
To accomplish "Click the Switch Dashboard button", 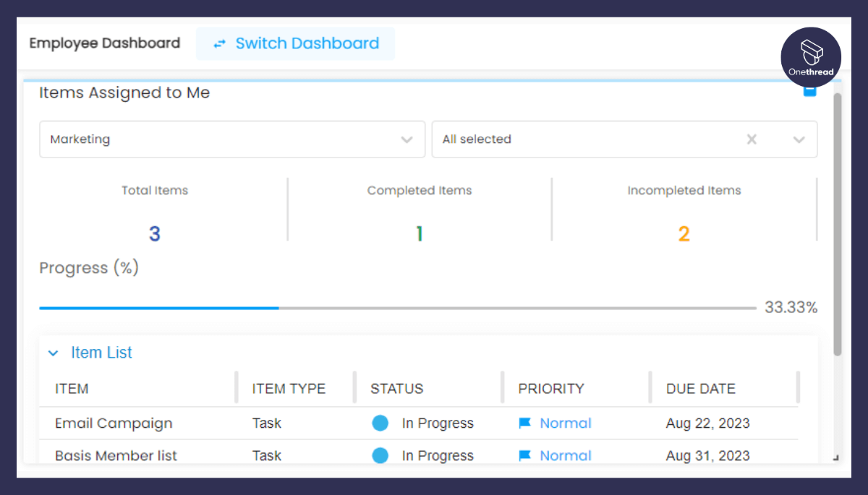I will [295, 44].
